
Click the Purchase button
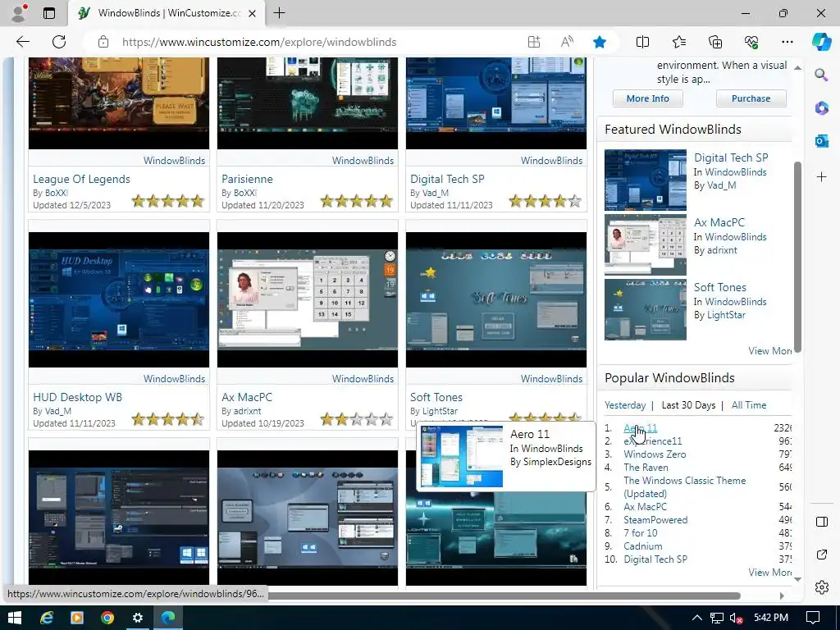[x=751, y=98]
